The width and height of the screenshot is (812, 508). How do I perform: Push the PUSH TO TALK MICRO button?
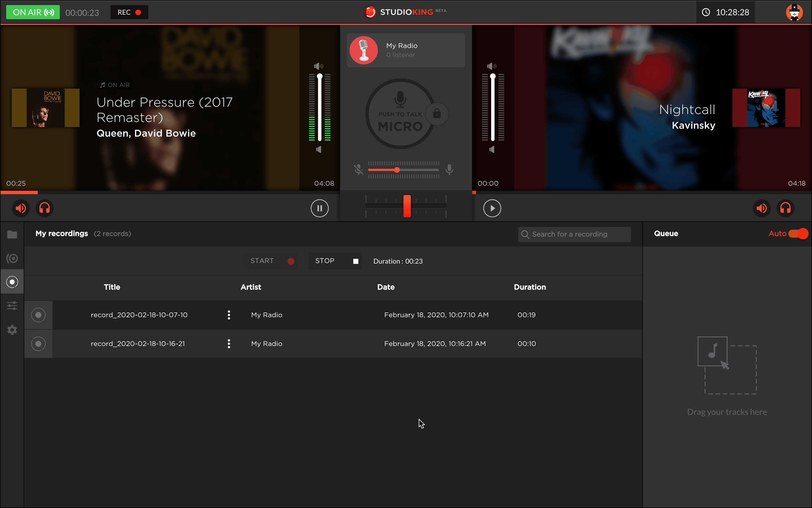click(400, 113)
